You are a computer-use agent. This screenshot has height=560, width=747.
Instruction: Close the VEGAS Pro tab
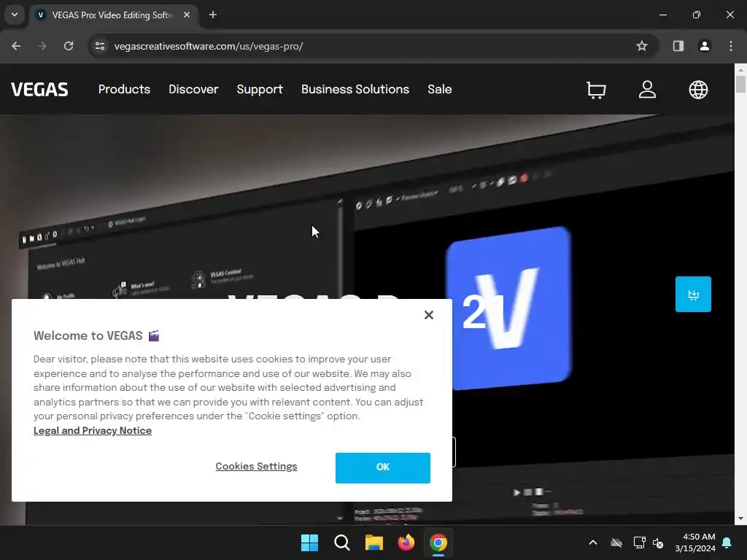(187, 15)
